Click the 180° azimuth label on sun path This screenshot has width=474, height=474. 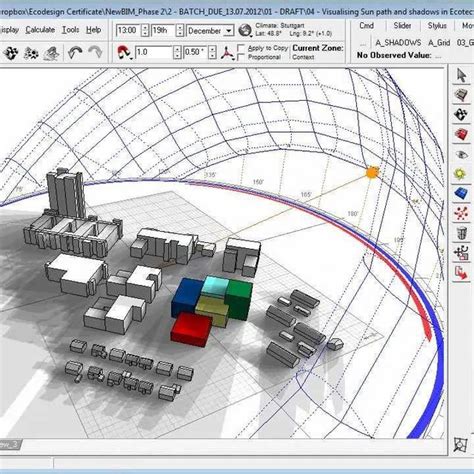pos(352,214)
